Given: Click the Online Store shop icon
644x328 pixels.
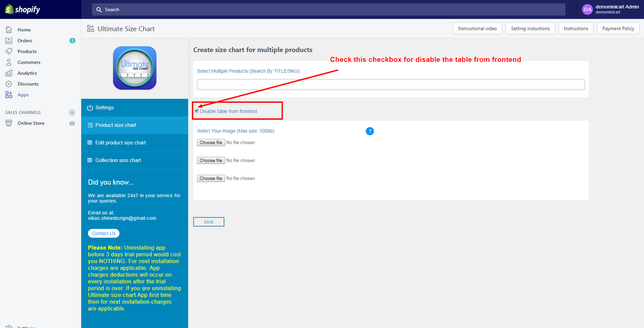Looking at the screenshot, I should tap(9, 123).
